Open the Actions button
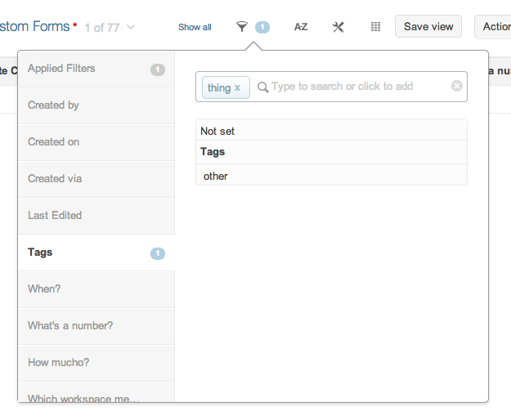Image resolution: width=511 pixels, height=420 pixels. coord(493,27)
